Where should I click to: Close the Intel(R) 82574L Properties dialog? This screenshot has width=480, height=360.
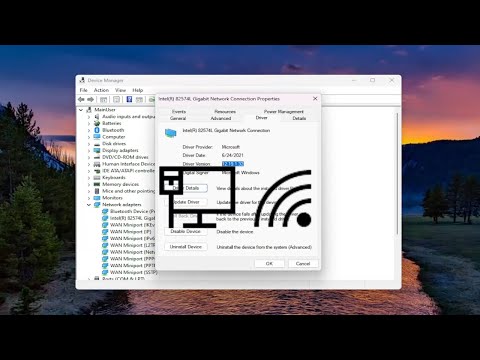tap(315, 99)
